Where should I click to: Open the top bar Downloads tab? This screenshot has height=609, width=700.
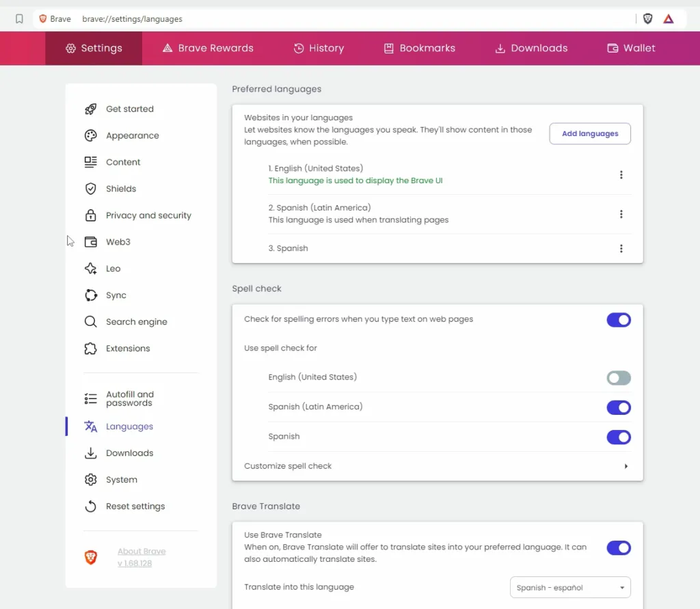coord(531,49)
